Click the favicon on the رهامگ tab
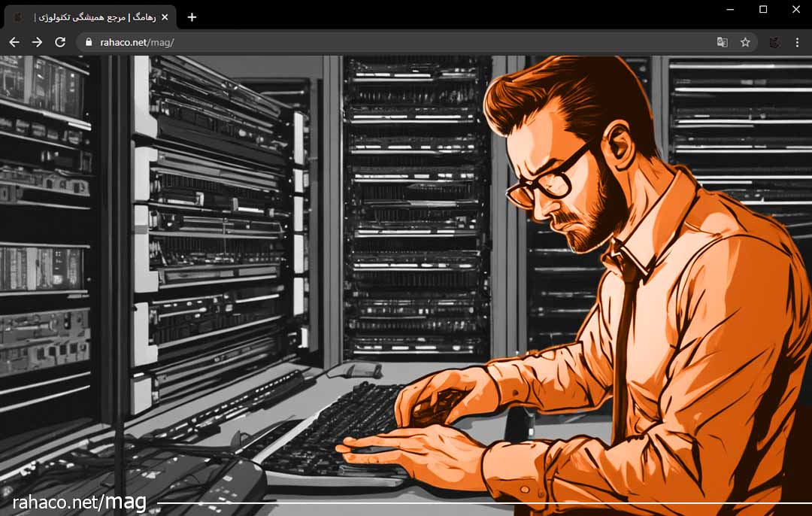Image resolution: width=812 pixels, height=516 pixels. click(19, 17)
